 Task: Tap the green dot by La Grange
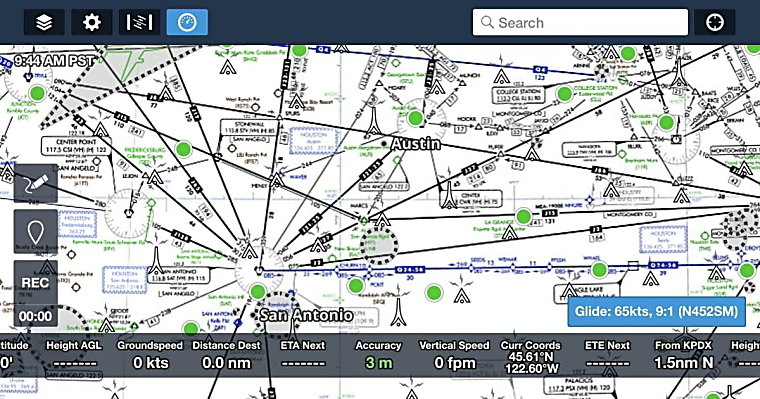523,216
